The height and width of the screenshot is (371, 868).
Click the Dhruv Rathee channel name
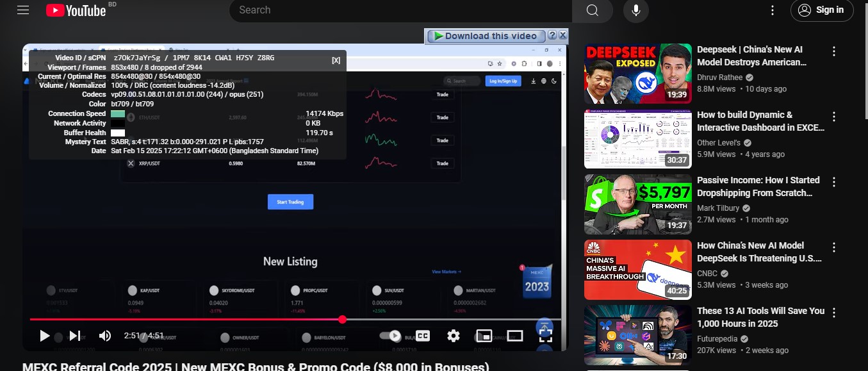[x=720, y=78]
